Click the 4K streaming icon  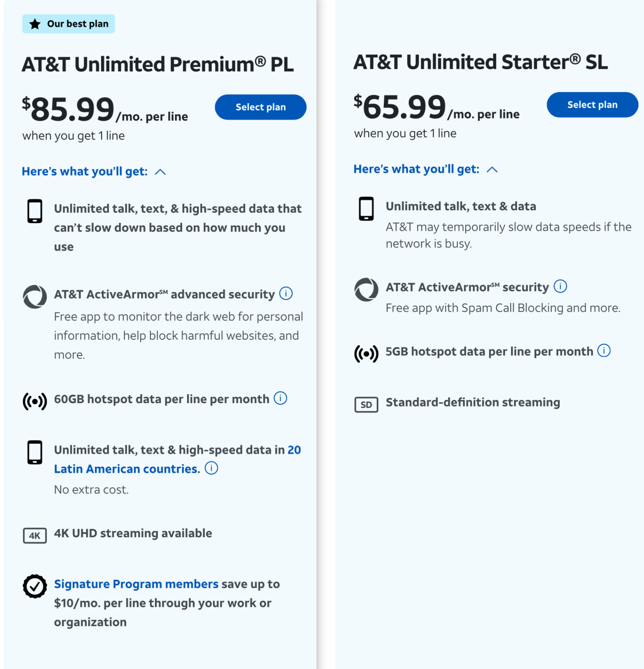[35, 535]
